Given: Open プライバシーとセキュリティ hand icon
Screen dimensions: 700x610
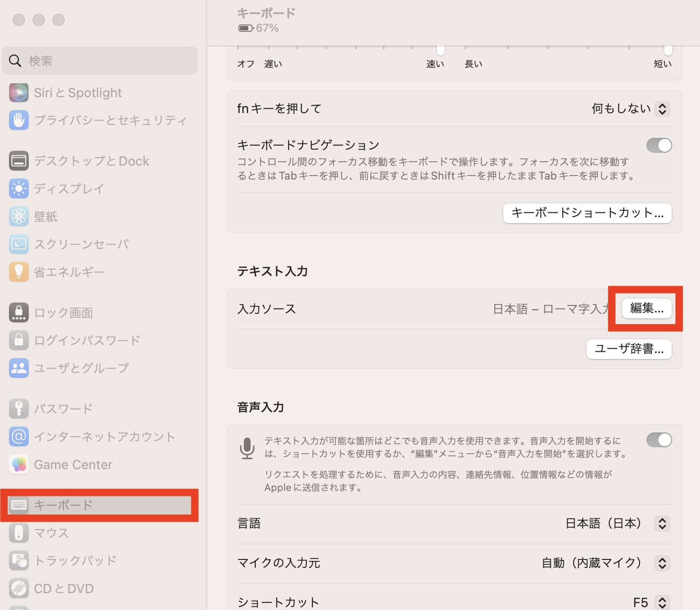Looking at the screenshot, I should click(x=19, y=120).
